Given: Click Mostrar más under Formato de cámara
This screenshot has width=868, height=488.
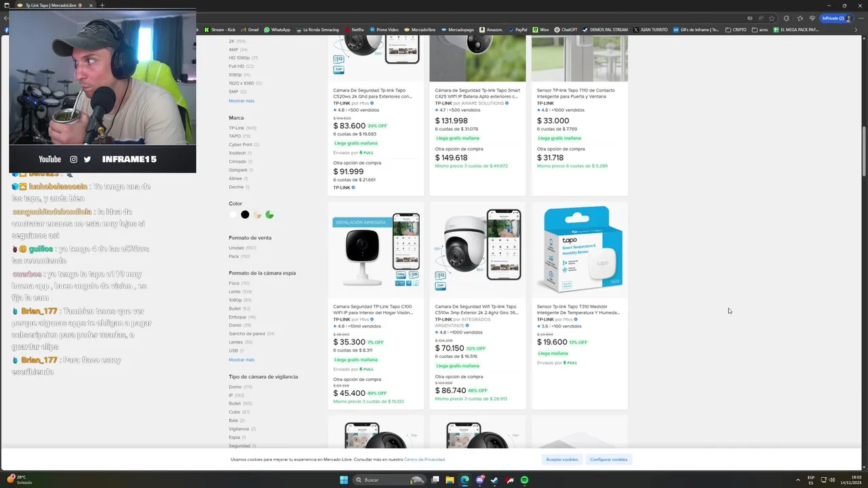Looking at the screenshot, I should (x=241, y=360).
